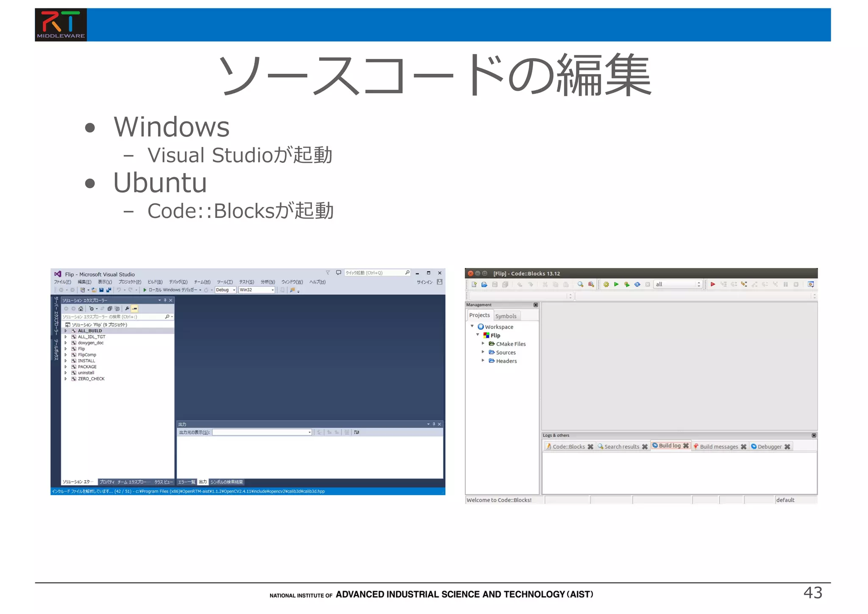Switch to the エラー一覧 tab in Visual Studio
The width and height of the screenshot is (868, 614).
(186, 482)
